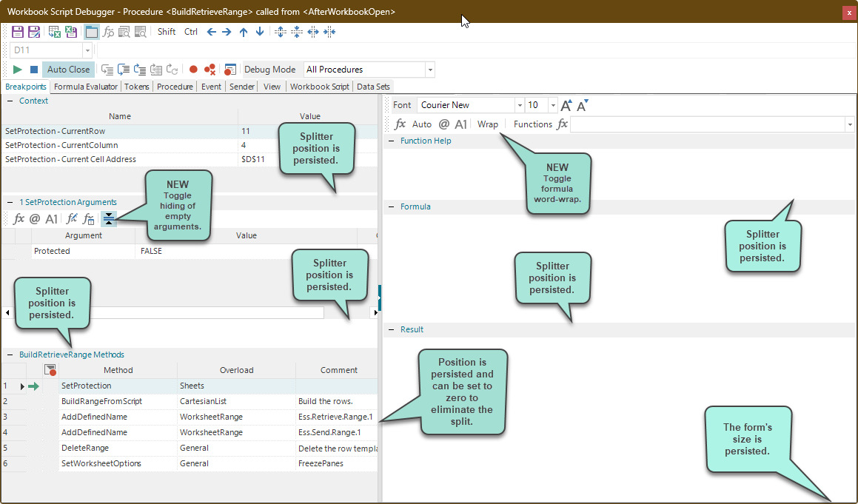858x504 pixels.
Task: Click the fx edit pencil icon
Action: [x=72, y=219]
